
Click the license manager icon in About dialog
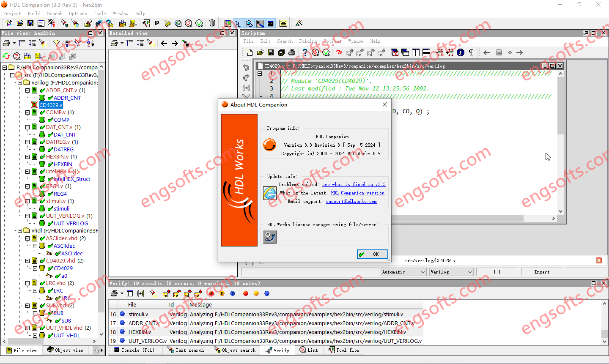[270, 237]
